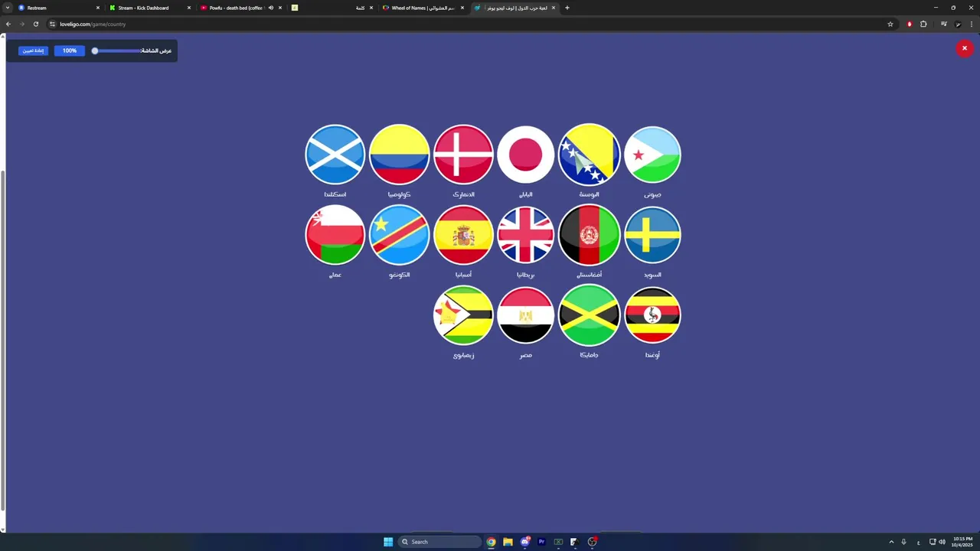The image size is (980, 551).
Task: Open the Chrome three-dot menu
Action: click(972, 24)
